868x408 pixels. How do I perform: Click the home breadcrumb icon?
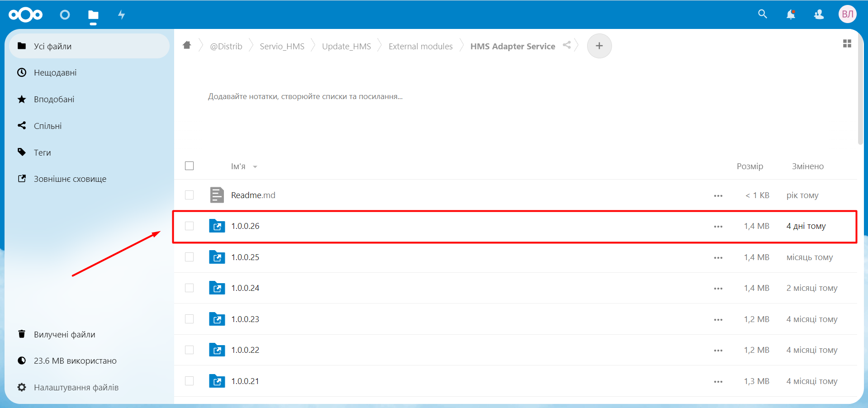[x=187, y=45]
